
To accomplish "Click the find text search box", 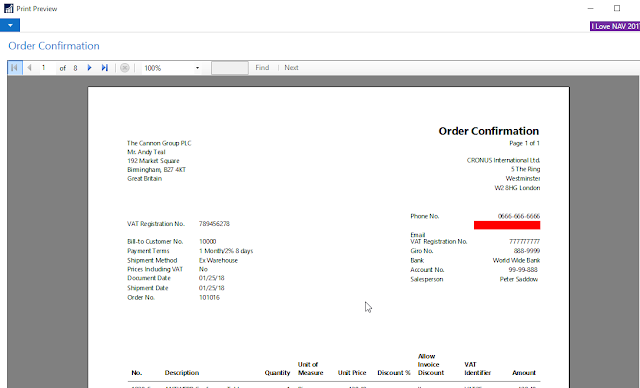I will click(x=229, y=68).
